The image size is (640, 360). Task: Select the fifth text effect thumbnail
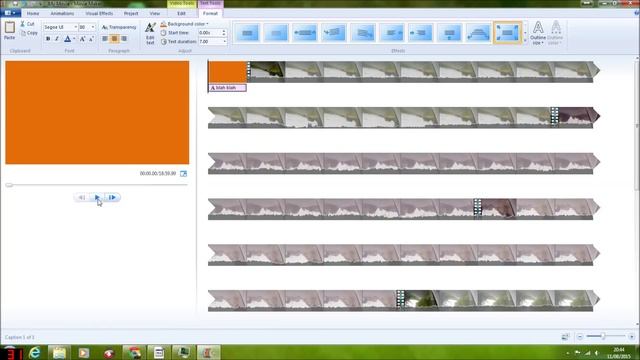[363, 33]
